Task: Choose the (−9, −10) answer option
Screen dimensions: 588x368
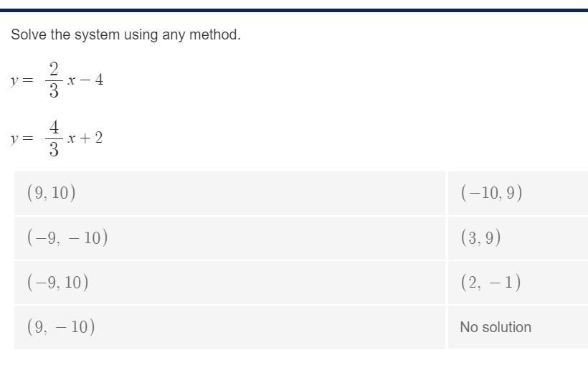Action: click(229, 238)
